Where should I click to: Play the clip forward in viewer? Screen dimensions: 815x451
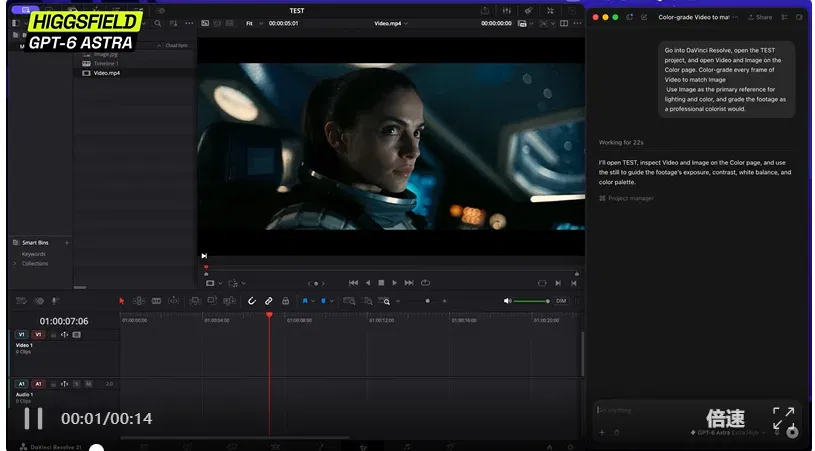395,283
